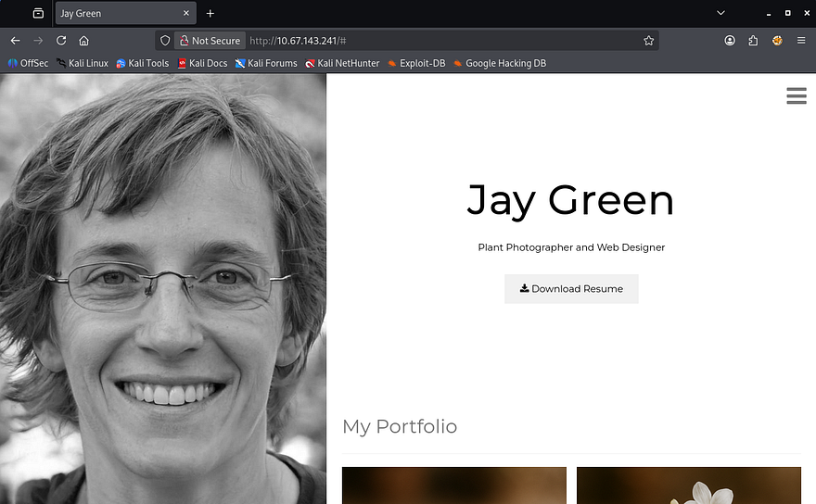The image size is (816, 504).
Task: Open a new tab with plus button
Action: 210,14
